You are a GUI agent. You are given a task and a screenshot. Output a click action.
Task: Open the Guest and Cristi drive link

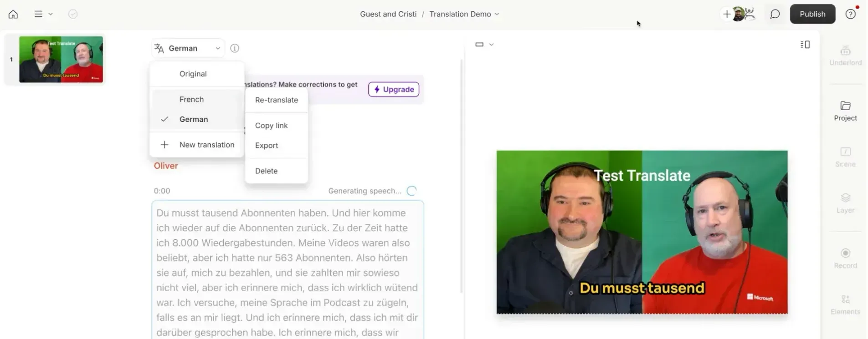388,14
